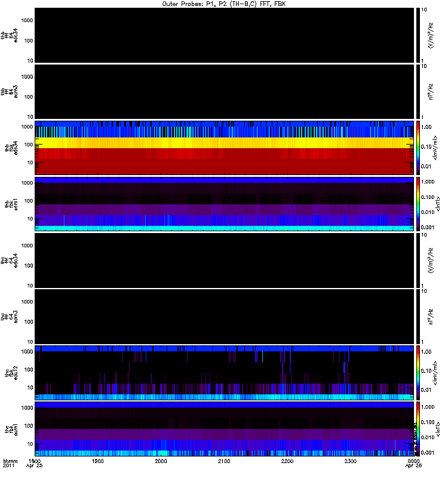Image resolution: width=448 pixels, height=478 pixels.
Task: Click the 'thb fbk scm1' y-axis label
Action: pos(11,204)
